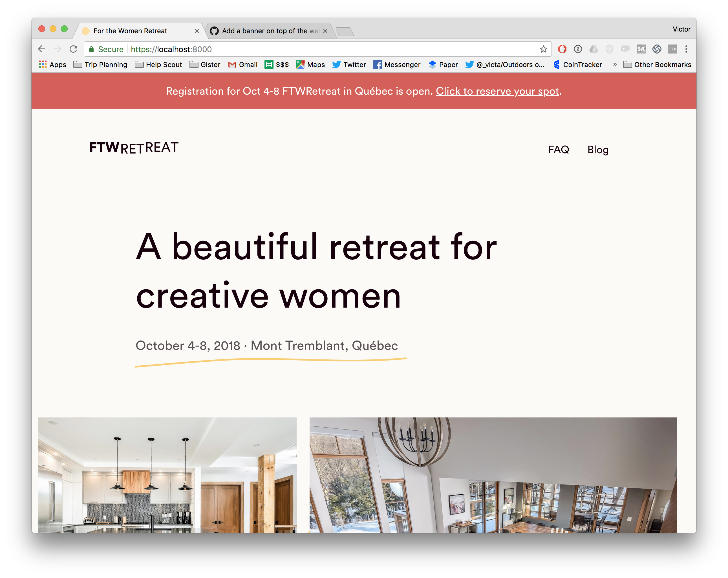
Task: Click the AdBlock stop-hand extension icon
Action: coord(562,49)
